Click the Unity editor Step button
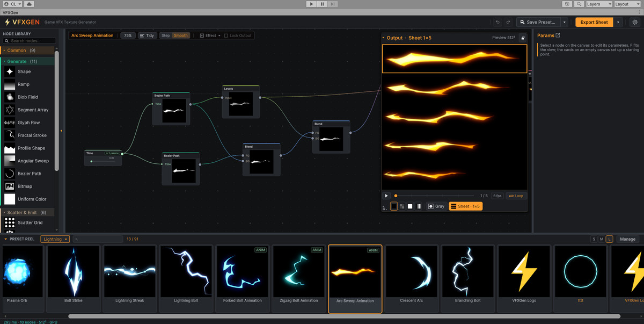 click(333, 4)
